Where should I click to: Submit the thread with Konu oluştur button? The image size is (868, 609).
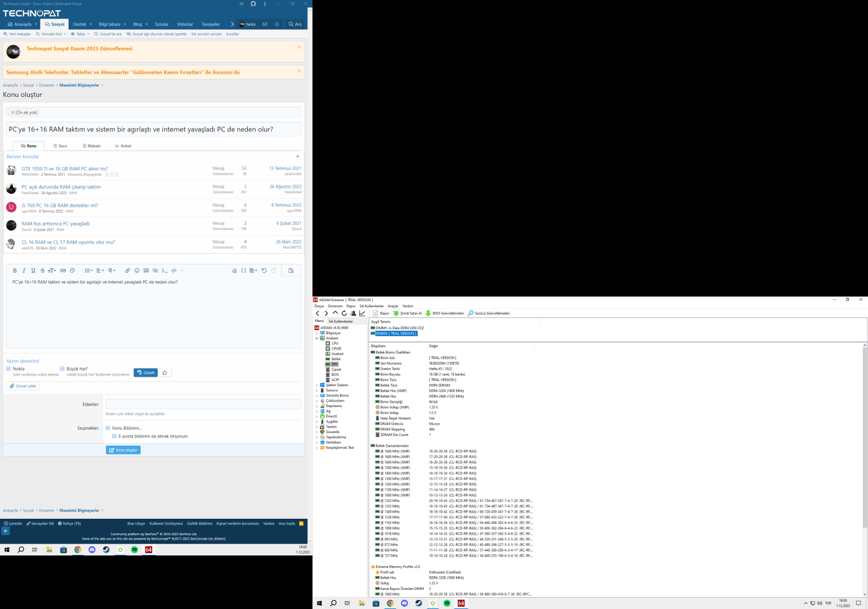tap(123, 450)
